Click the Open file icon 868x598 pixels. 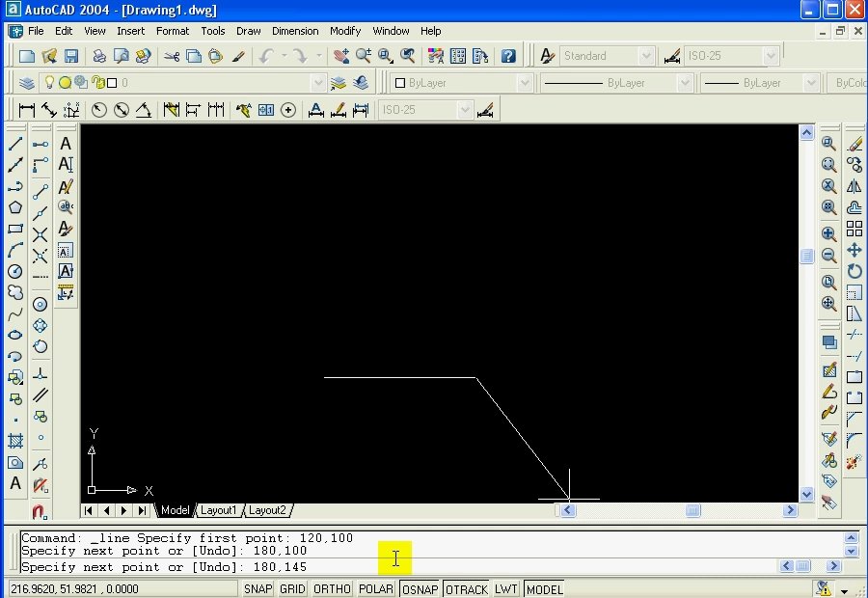pyautogui.click(x=49, y=56)
